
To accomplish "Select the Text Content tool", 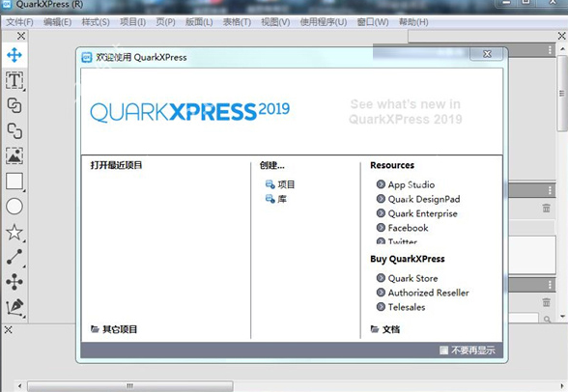I will [14, 80].
